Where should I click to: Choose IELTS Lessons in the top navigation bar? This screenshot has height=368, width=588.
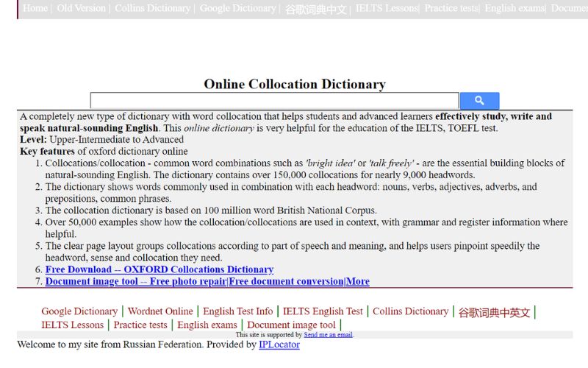pyautogui.click(x=386, y=8)
